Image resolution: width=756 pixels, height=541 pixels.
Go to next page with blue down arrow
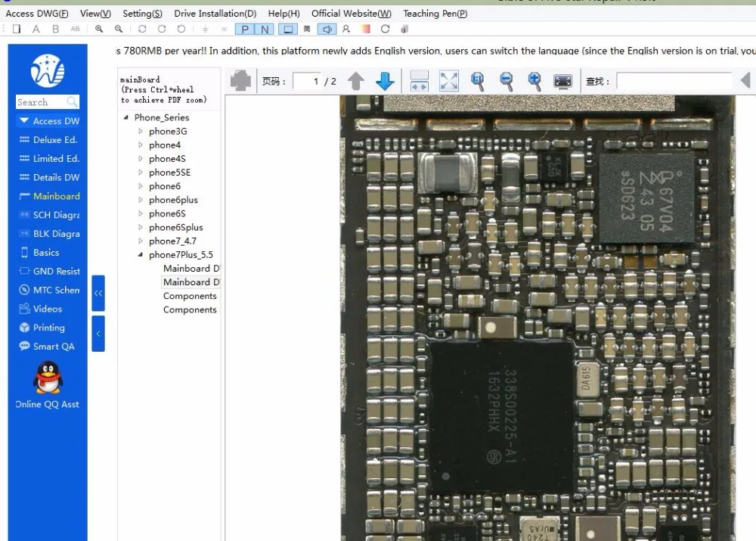click(x=385, y=81)
